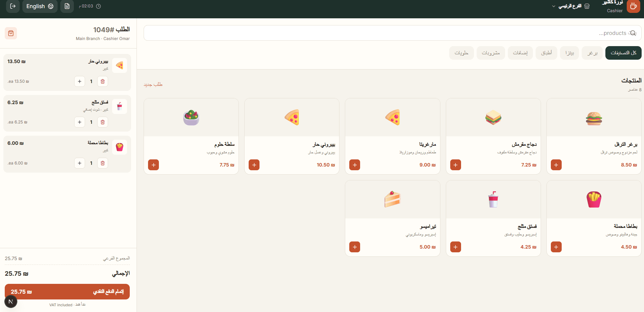Add truffle burger 8.50 to order

point(556,165)
